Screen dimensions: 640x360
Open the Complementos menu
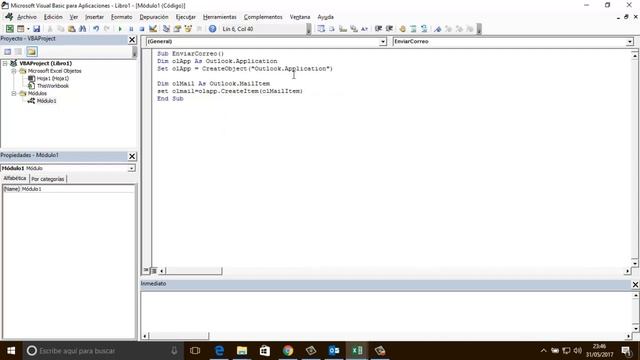pyautogui.click(x=263, y=17)
